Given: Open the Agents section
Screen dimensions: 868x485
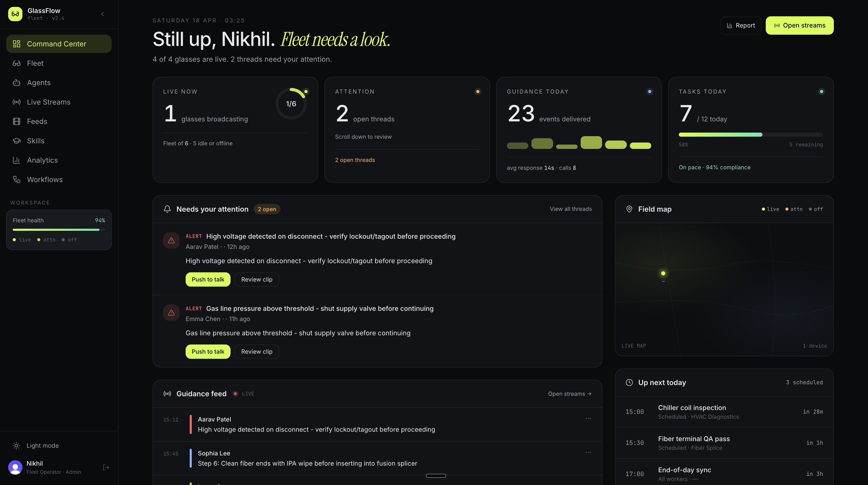Looking at the screenshot, I should click(x=59, y=83).
